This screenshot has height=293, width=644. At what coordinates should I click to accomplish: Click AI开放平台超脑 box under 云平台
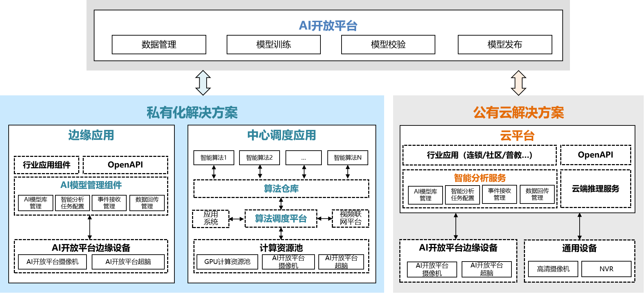[487, 269]
